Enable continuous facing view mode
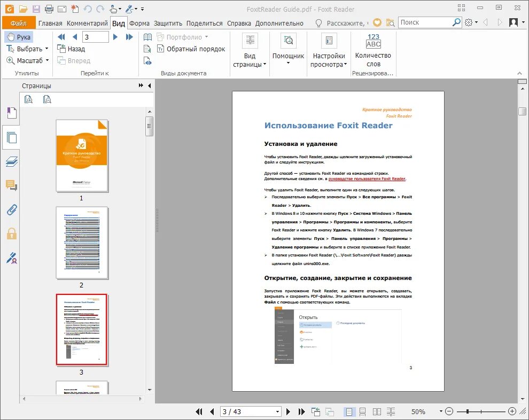The height and width of the screenshot is (420, 529). [x=391, y=411]
